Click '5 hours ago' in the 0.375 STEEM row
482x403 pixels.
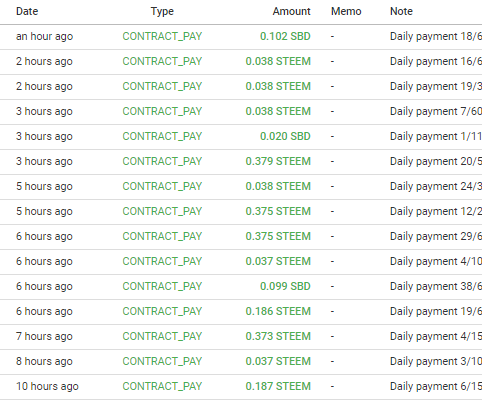click(x=44, y=211)
